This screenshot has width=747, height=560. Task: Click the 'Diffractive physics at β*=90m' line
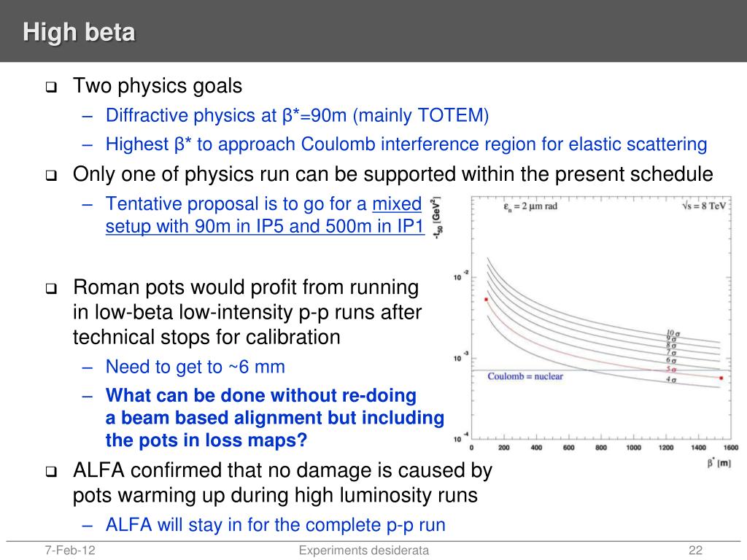298,115
